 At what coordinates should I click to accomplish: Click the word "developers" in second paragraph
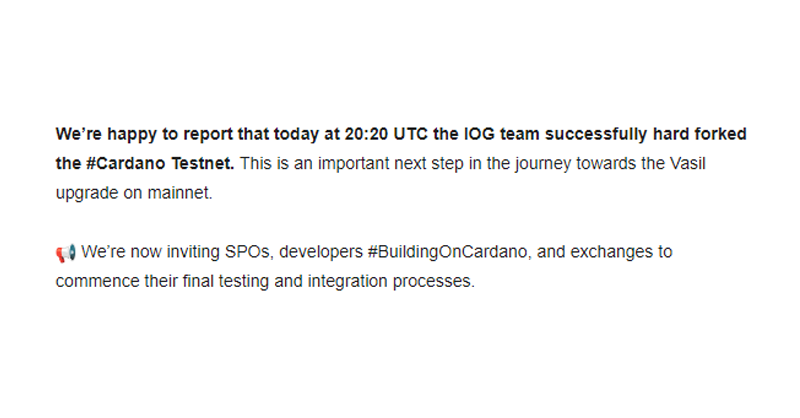[321, 252]
